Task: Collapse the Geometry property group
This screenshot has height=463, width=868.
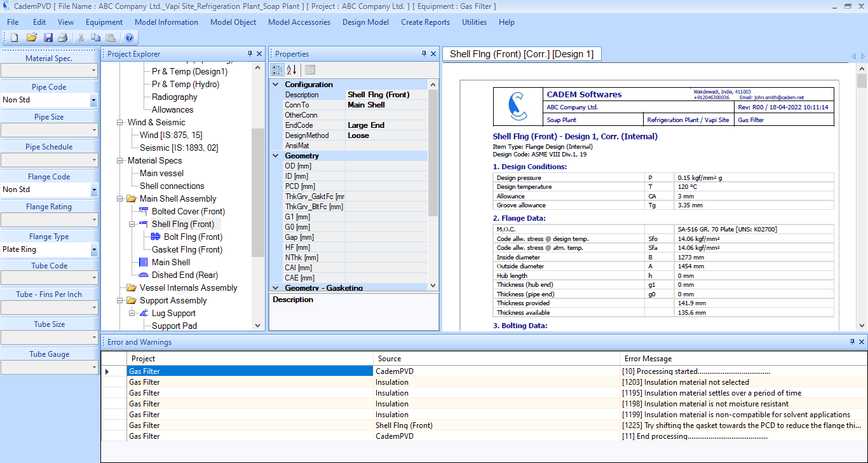Action: [276, 155]
